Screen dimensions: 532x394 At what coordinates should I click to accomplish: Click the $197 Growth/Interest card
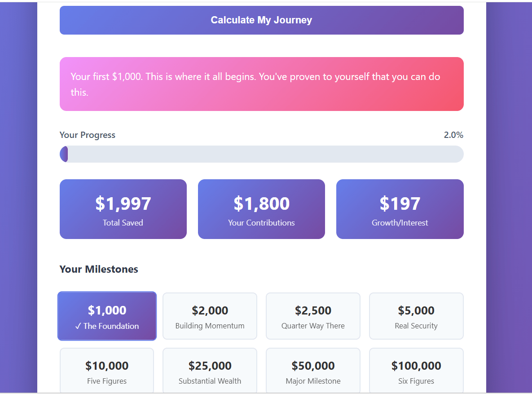(x=400, y=209)
